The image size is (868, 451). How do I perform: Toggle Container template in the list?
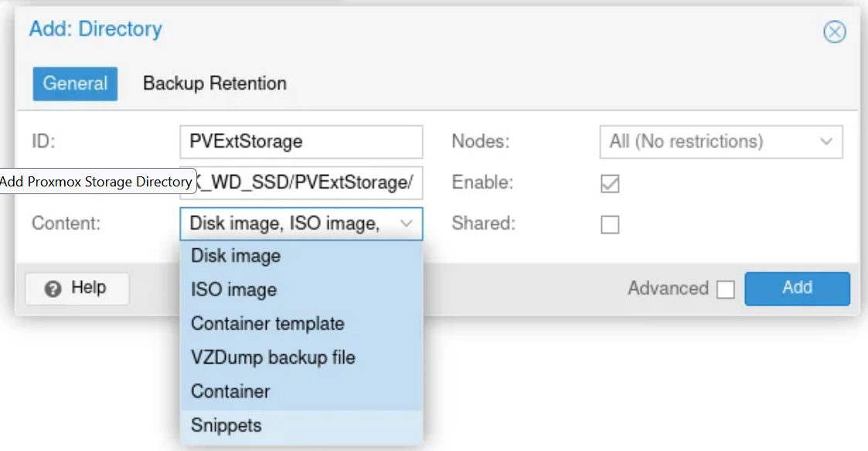267,324
